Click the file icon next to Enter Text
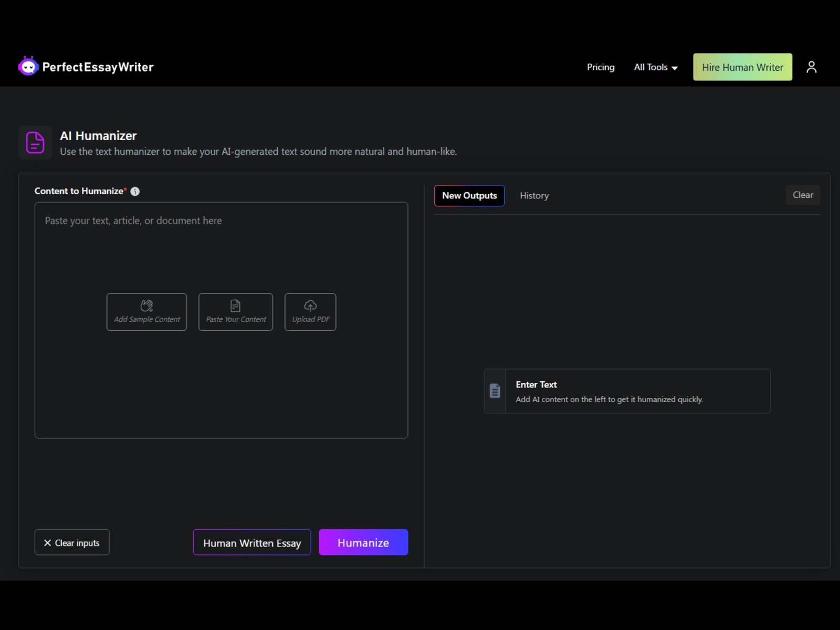 pyautogui.click(x=494, y=391)
